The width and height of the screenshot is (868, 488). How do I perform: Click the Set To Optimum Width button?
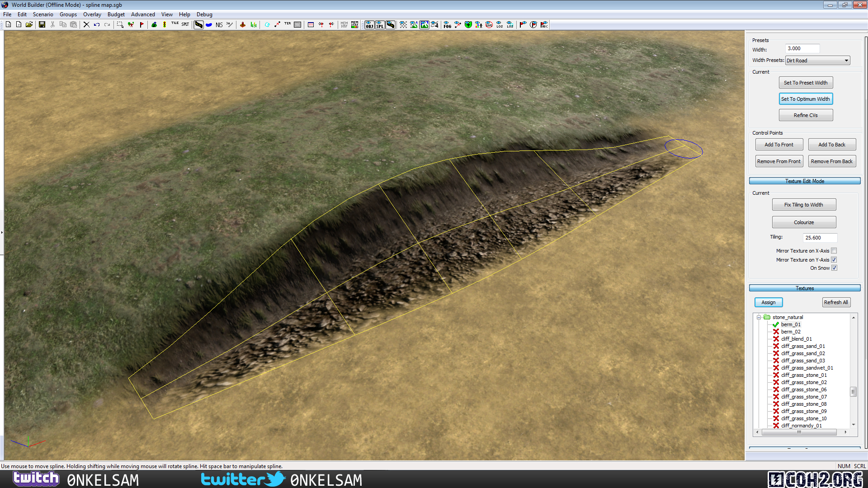805,99
